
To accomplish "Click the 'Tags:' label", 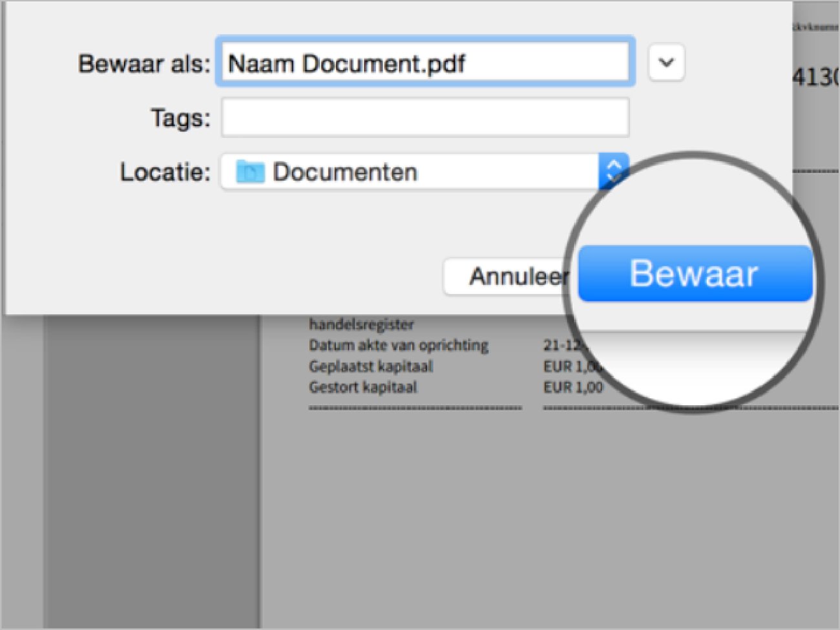I will point(180,118).
